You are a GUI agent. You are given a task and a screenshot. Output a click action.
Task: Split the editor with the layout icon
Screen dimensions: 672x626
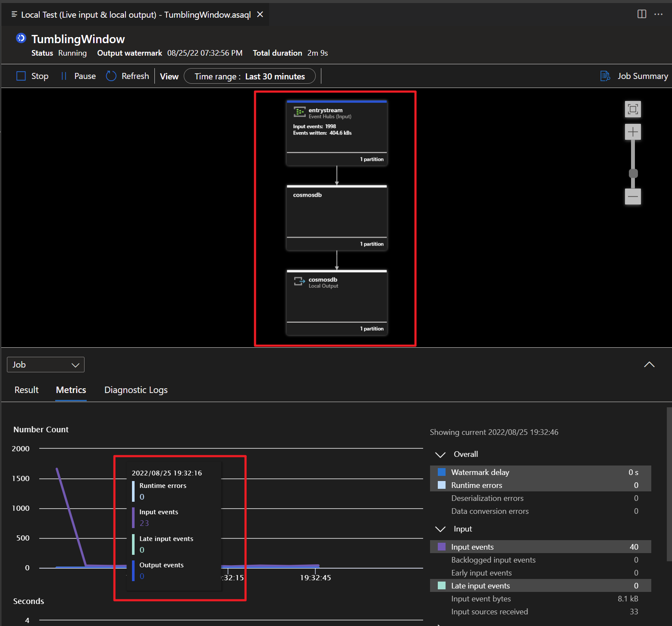642,14
